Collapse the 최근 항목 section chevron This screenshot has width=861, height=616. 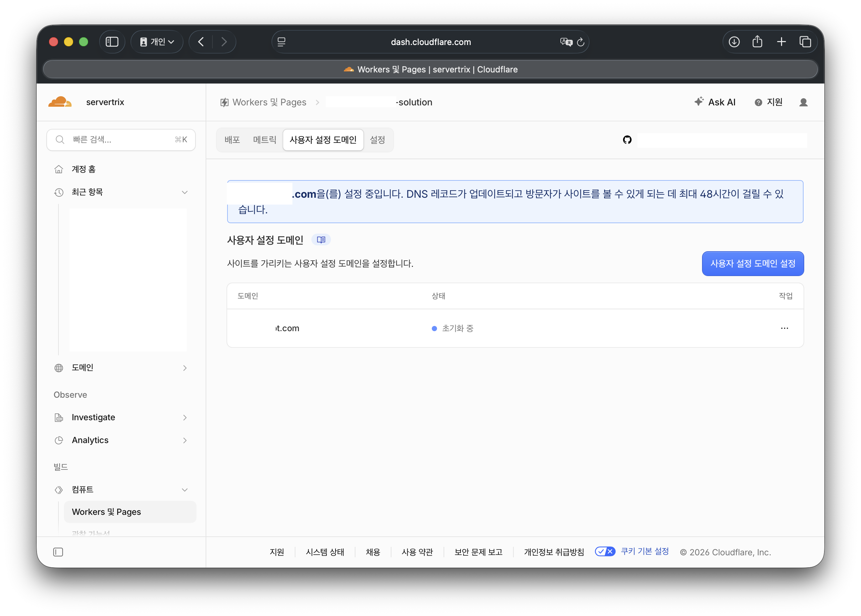(x=185, y=192)
